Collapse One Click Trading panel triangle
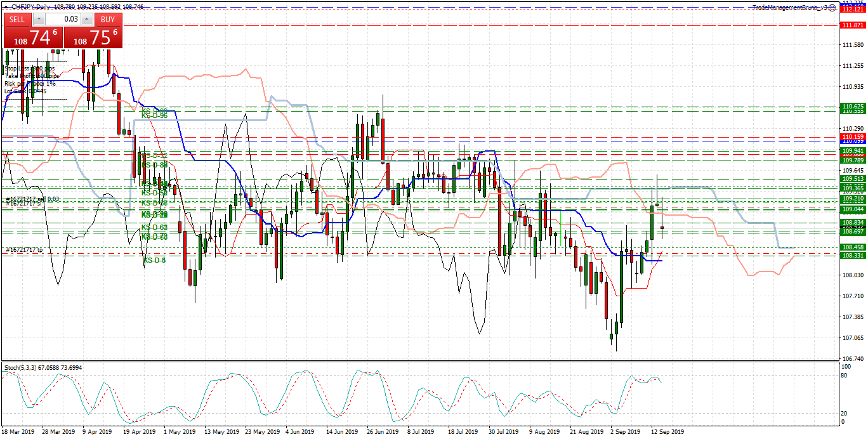868x439 pixels. [x=6, y=6]
